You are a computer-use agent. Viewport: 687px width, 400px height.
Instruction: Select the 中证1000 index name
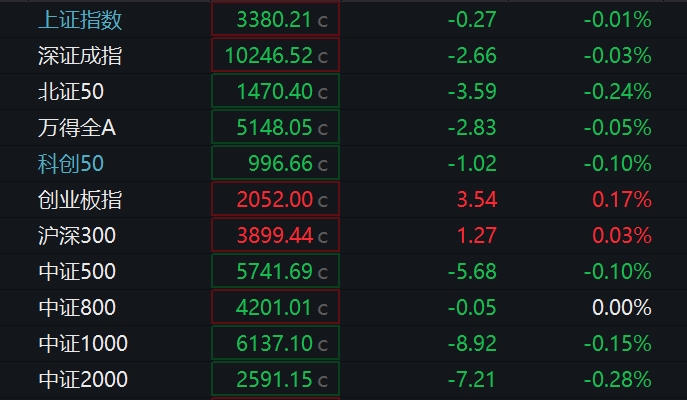(83, 343)
